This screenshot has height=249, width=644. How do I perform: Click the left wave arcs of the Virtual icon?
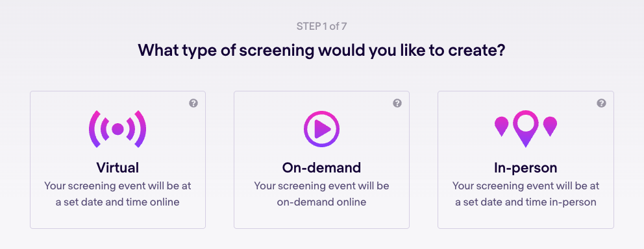click(x=99, y=129)
